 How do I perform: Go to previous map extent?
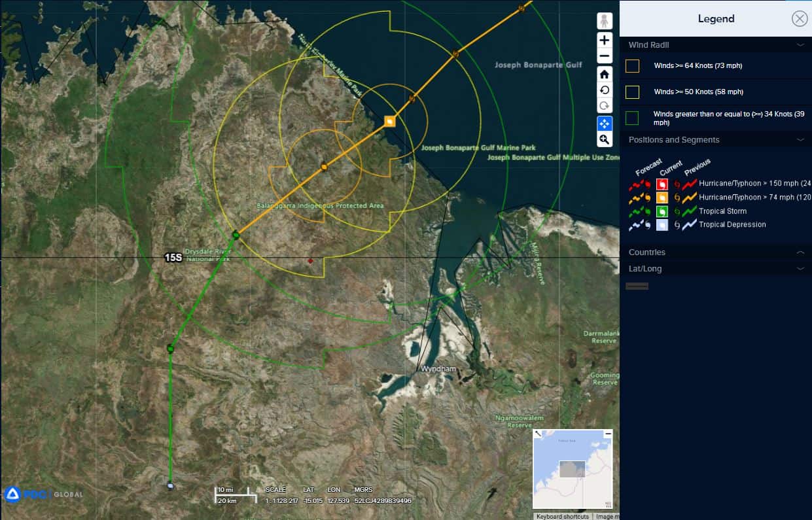(604, 90)
